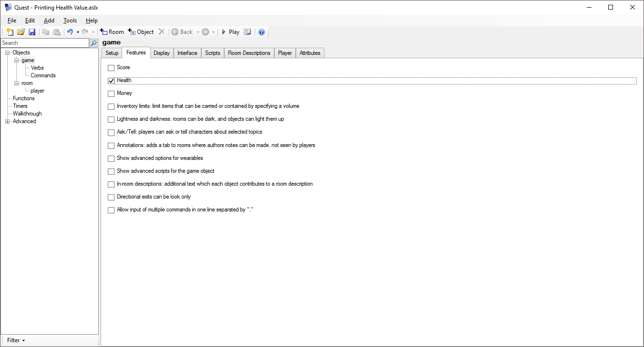The height and width of the screenshot is (347, 644).
Task: Maximize the Quest window
Action: pos(611,7)
